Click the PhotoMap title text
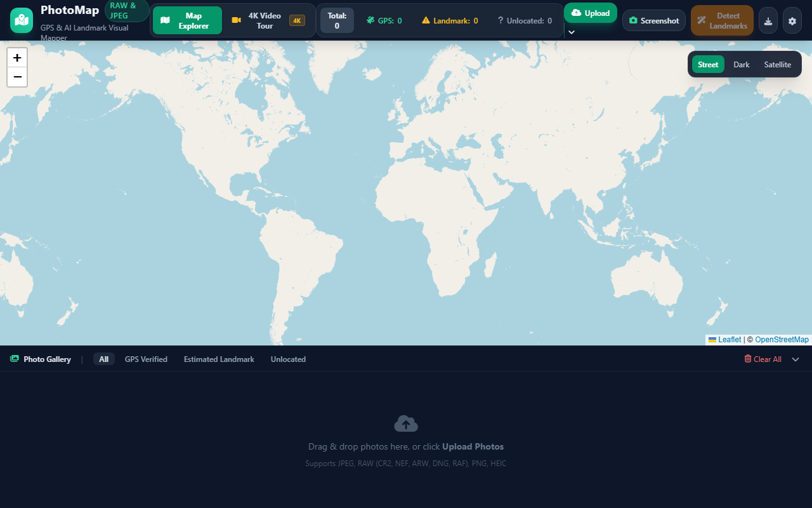Screen dimensions: 812x508 pyautogui.click(x=70, y=10)
